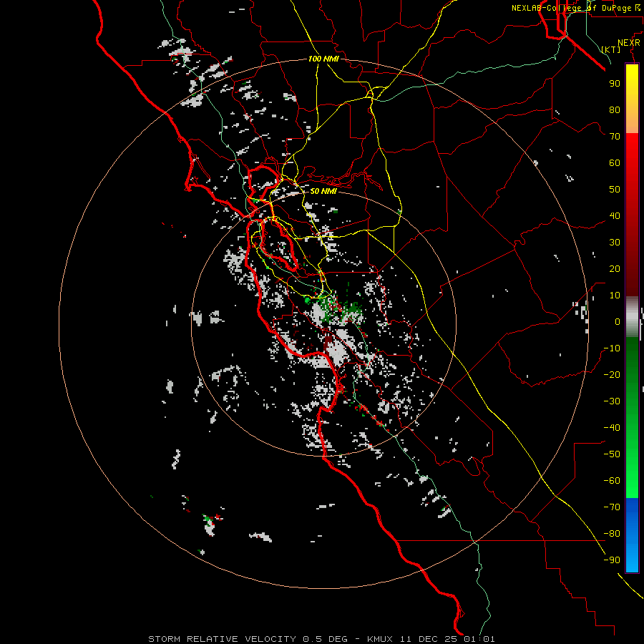
Task: Click the NEXR label above the color scale
Action: pos(629,43)
